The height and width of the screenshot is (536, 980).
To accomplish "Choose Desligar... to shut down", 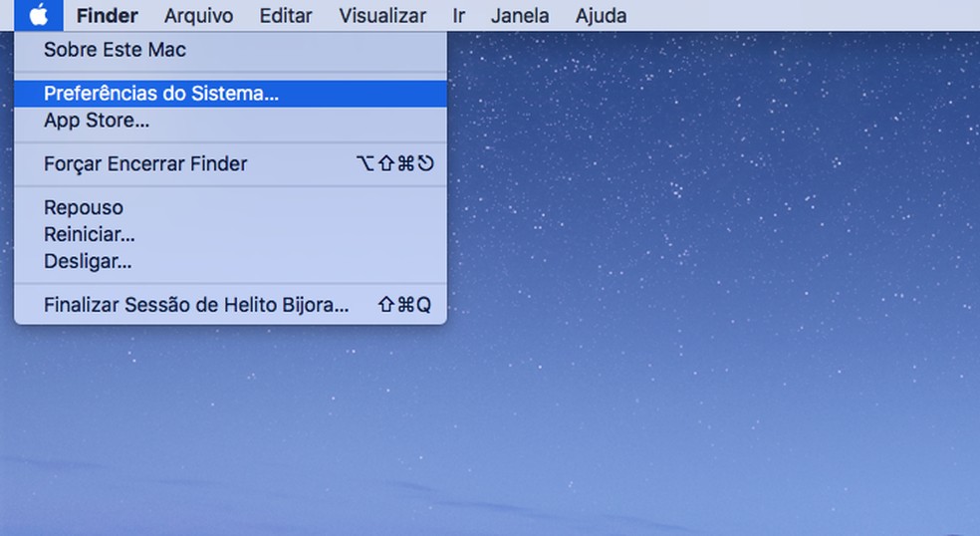I will pos(231,261).
